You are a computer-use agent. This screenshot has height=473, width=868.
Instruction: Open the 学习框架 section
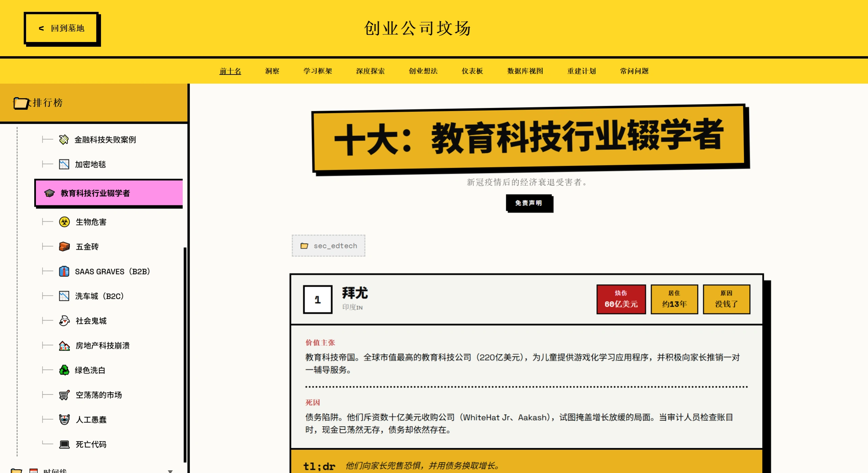tap(318, 71)
